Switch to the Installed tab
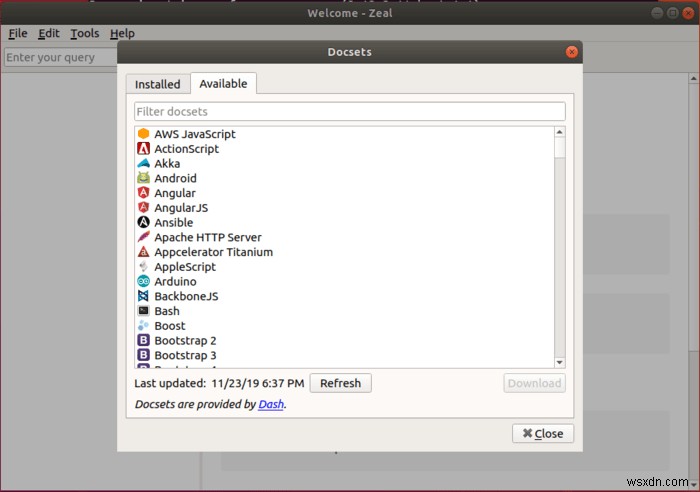 [x=158, y=84]
